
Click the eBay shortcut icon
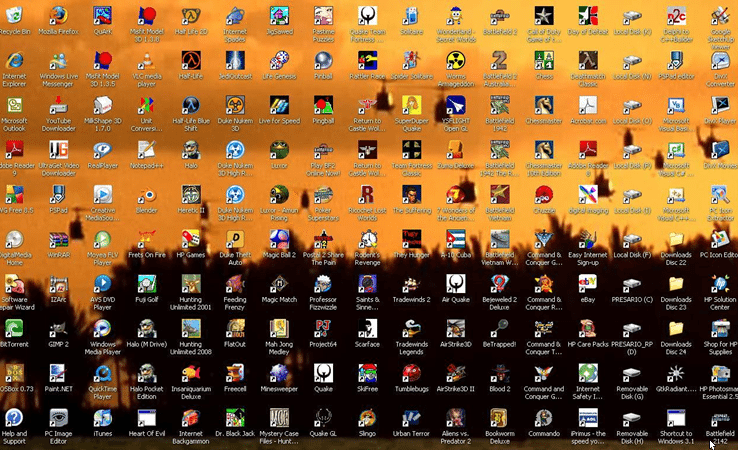coord(588,284)
